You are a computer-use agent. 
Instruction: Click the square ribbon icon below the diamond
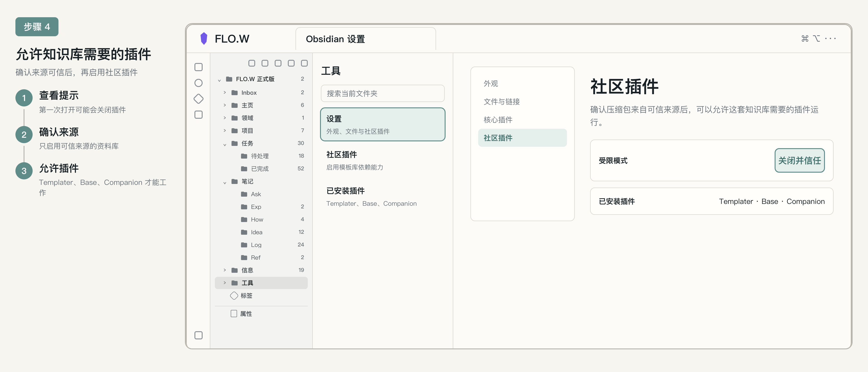[x=199, y=115]
